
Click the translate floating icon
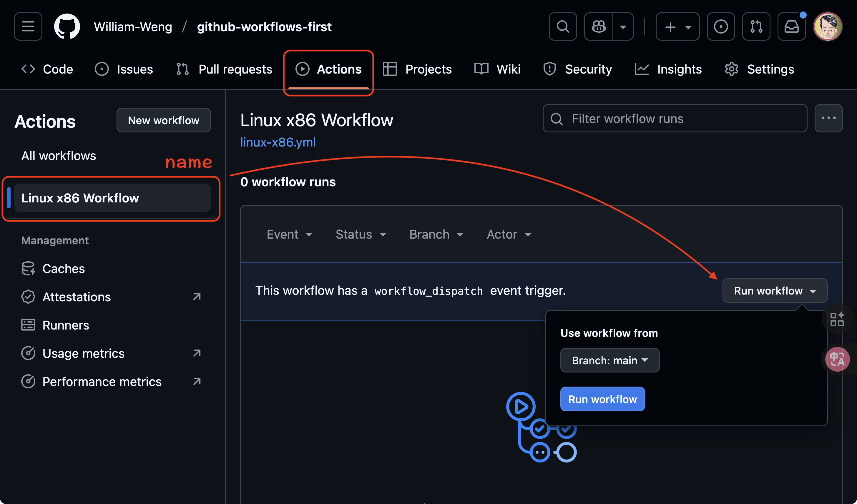837,359
